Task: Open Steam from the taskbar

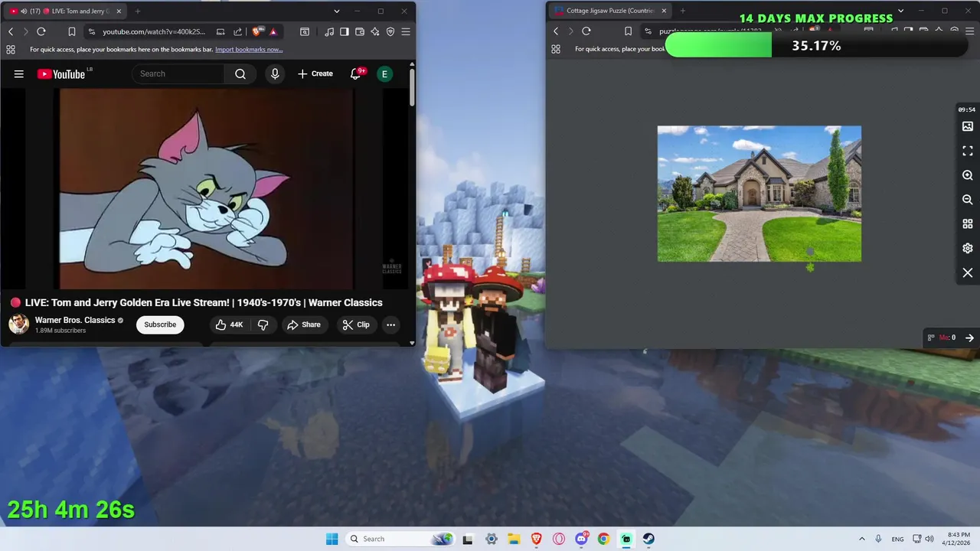Action: point(648,539)
